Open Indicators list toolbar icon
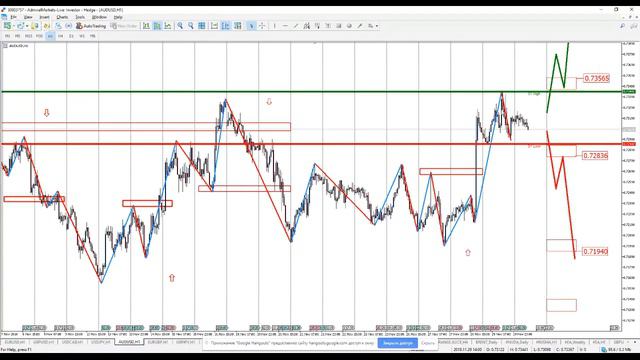Image resolution: width=640 pixels, height=360 pixels. pos(237,26)
